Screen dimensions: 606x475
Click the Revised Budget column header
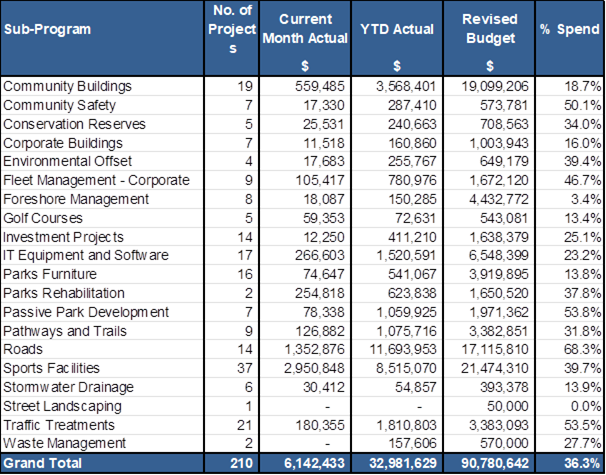489,30
